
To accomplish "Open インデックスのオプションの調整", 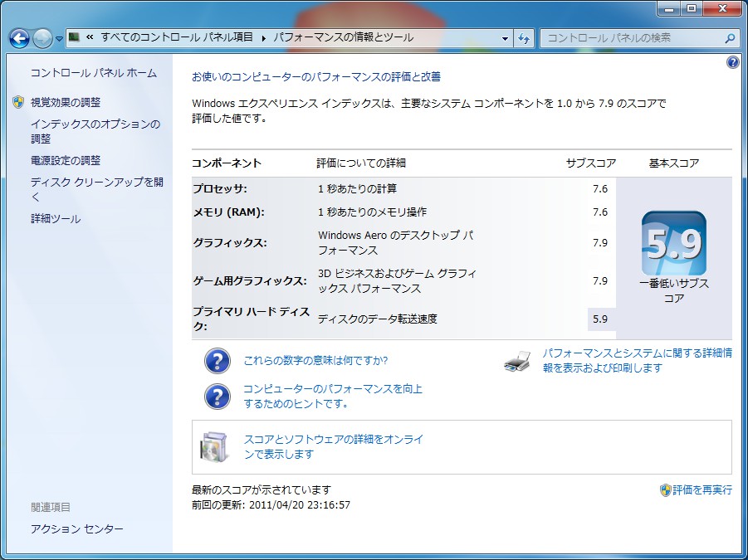I will point(95,132).
